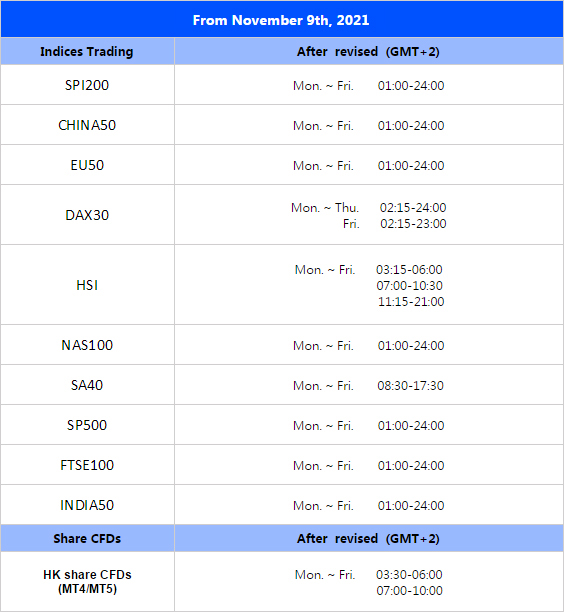
Task: Select the Indices Trading column header
Action: (87, 52)
